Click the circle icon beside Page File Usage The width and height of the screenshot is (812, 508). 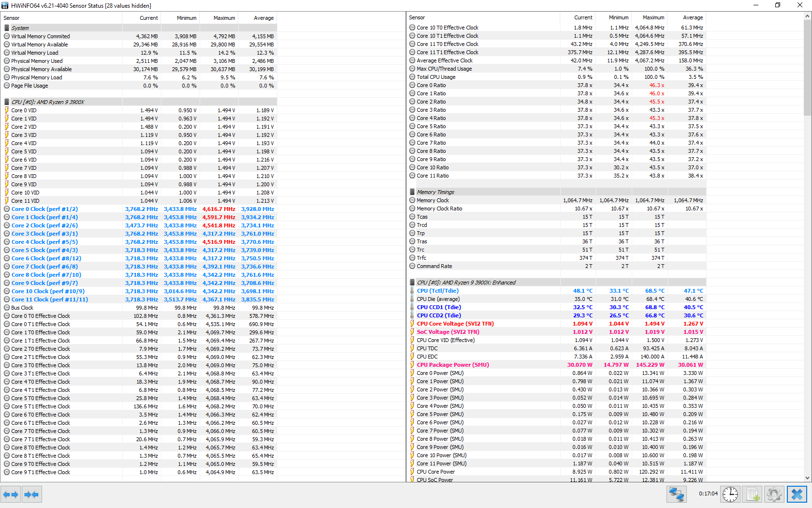[x=7, y=86]
